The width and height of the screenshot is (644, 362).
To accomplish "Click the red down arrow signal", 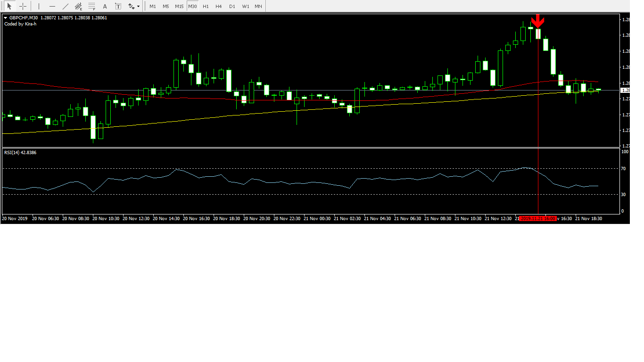I will (538, 21).
